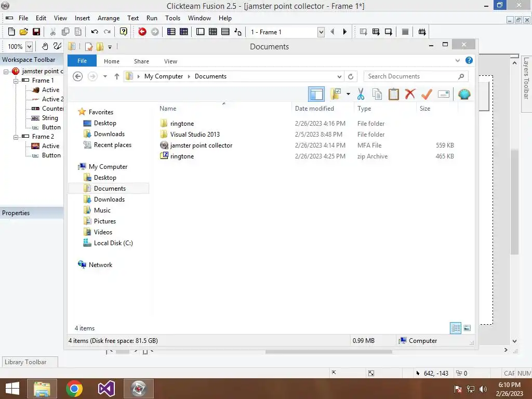Open the Event List Editor lines icon
This screenshot has height=399, width=532.
(225, 32)
